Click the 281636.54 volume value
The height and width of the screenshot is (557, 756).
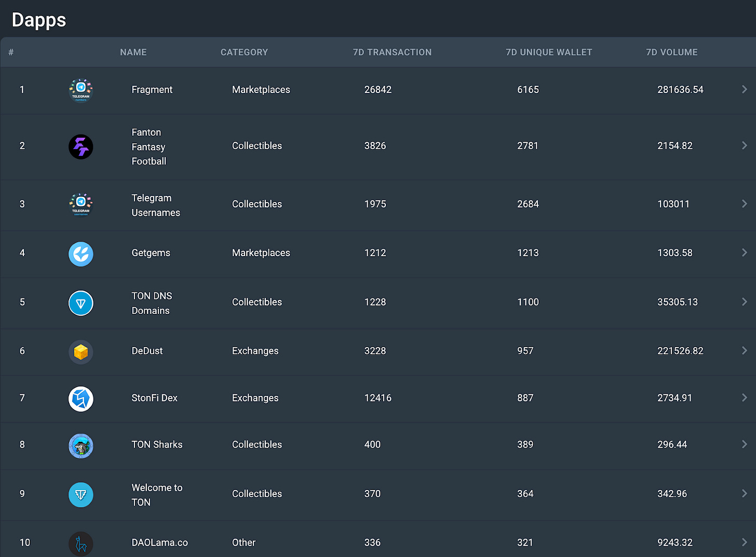[x=680, y=89]
